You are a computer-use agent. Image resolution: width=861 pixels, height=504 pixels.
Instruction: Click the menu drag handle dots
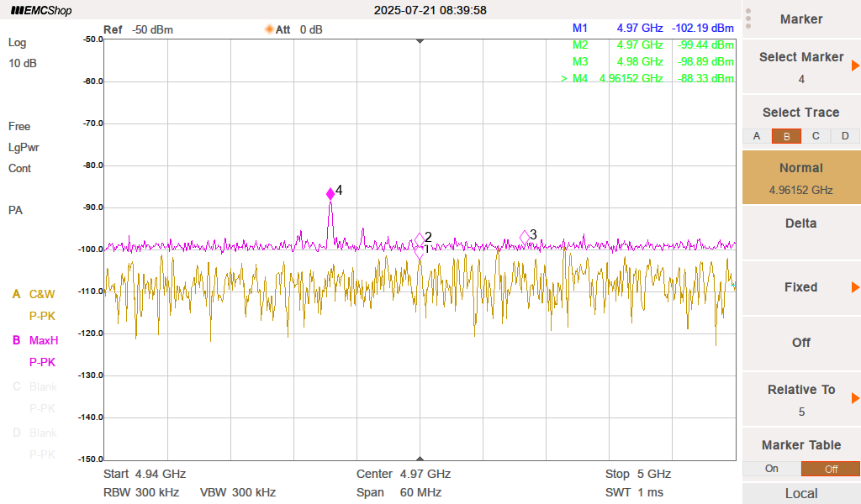coord(748,18)
